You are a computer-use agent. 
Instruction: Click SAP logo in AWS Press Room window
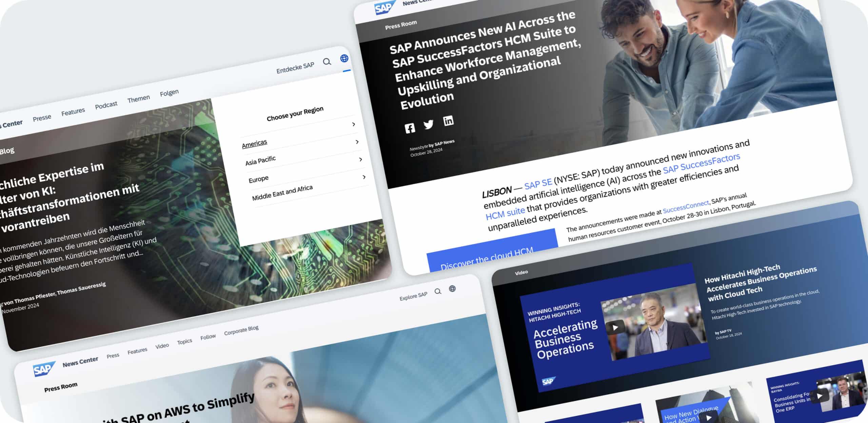[x=44, y=369]
